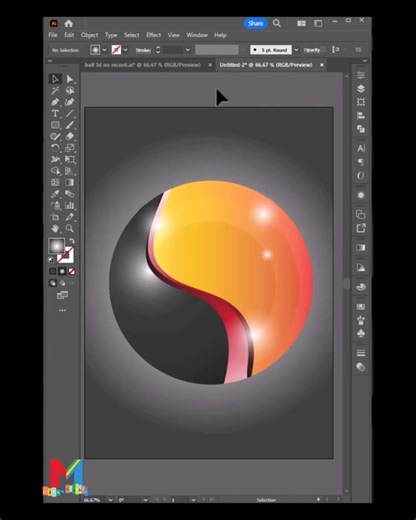Select the Pen tool
Image resolution: width=416 pixels, height=520 pixels.
(x=55, y=102)
